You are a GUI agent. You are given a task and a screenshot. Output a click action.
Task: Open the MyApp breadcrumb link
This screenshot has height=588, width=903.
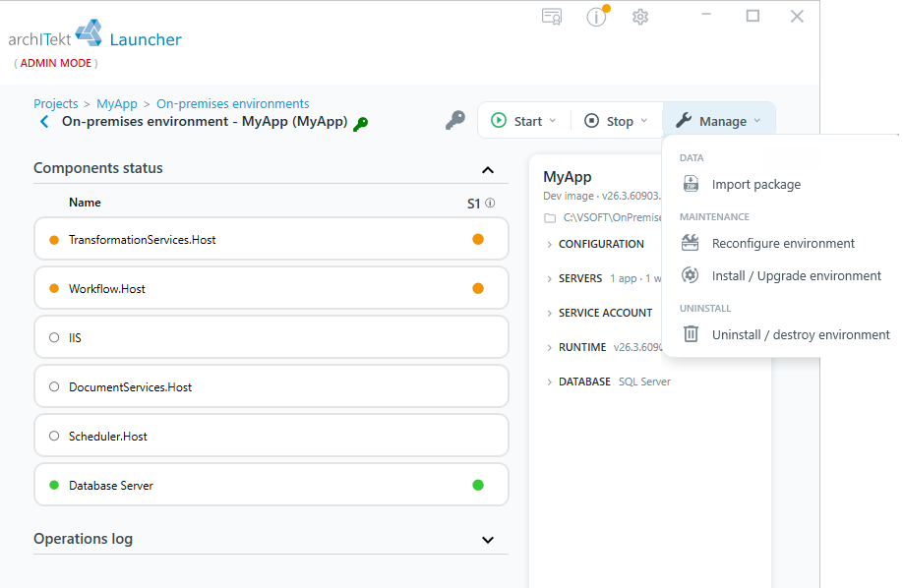click(x=117, y=103)
